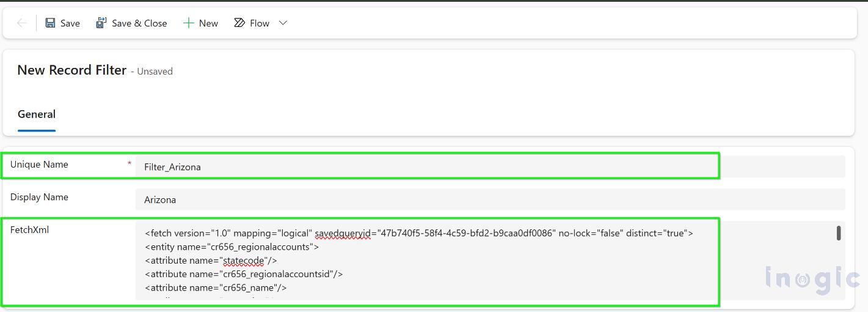Click the fetch version line in FetchXml
Screen dimensions: 868x312
tap(419, 233)
